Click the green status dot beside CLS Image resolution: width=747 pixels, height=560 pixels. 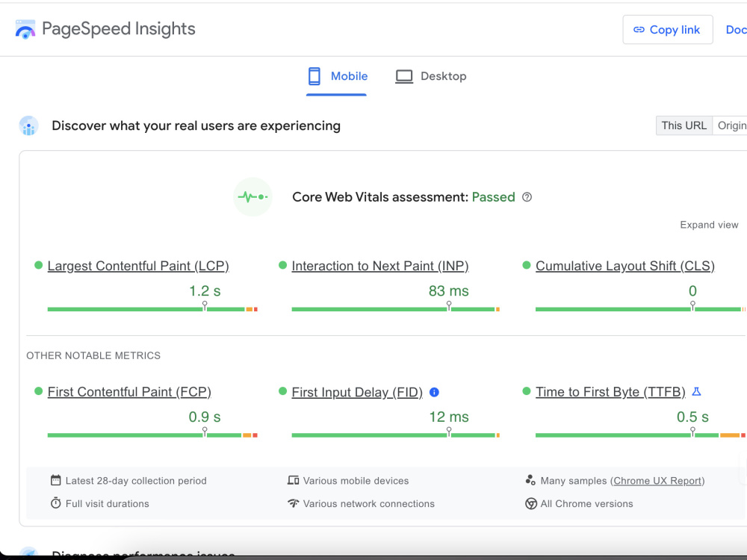(527, 265)
